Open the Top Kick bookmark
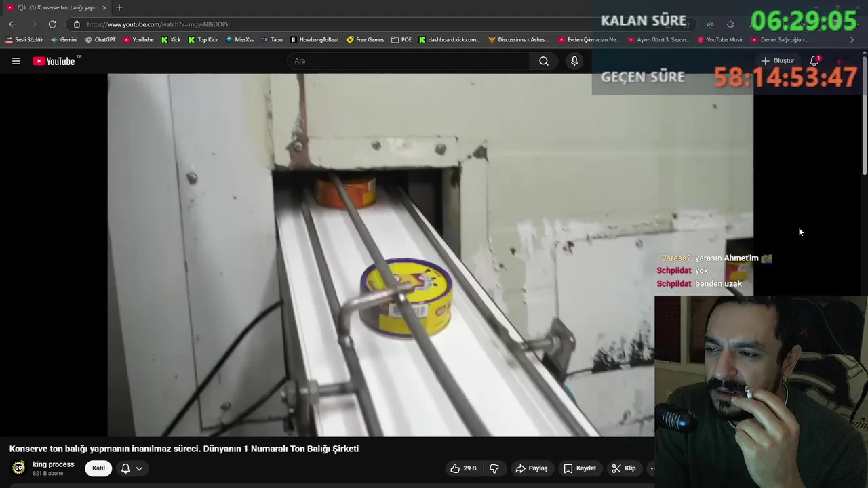The width and height of the screenshot is (868, 488). point(203,40)
